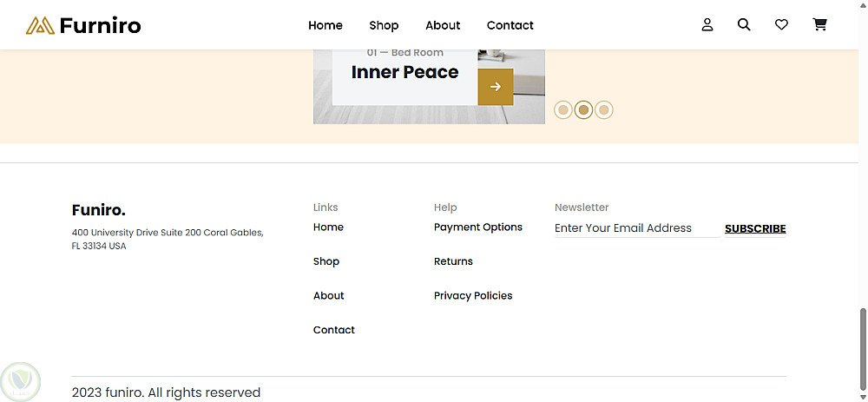Select the third carousel dot
868x402 pixels.
pos(604,110)
